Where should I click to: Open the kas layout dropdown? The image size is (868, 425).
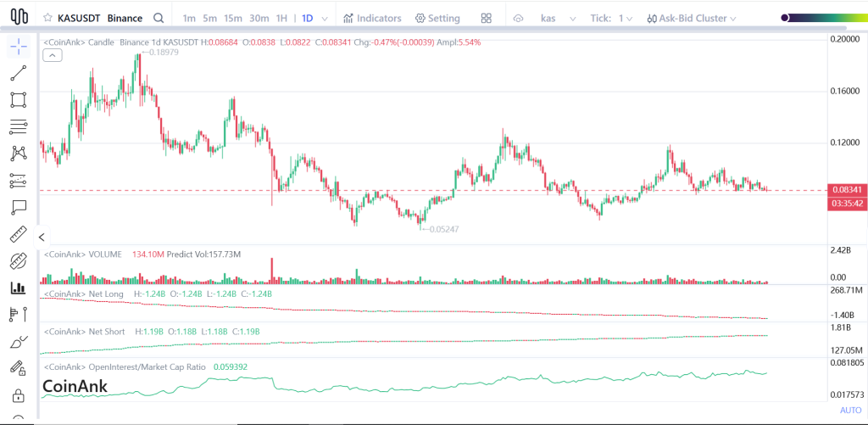[x=558, y=19]
